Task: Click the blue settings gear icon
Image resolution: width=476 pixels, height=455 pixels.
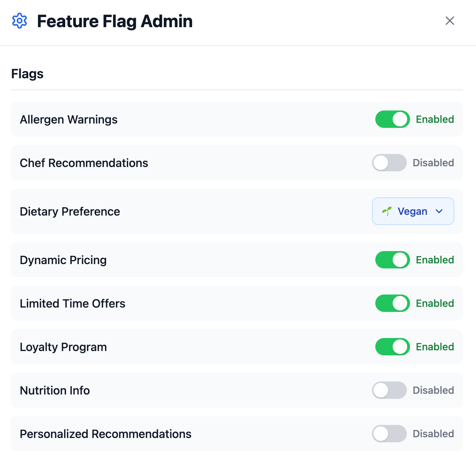Action: [x=20, y=21]
